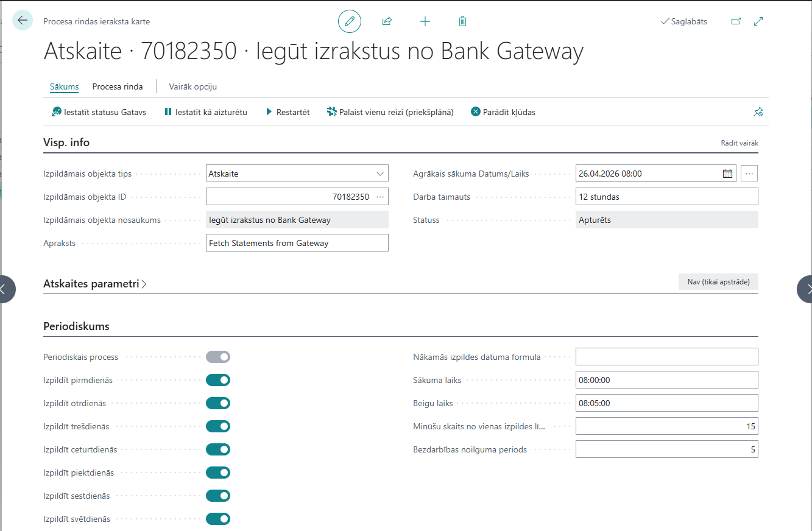812x531 pixels.
Task: Click the page title Atskaite 70182350
Action: coord(313,52)
